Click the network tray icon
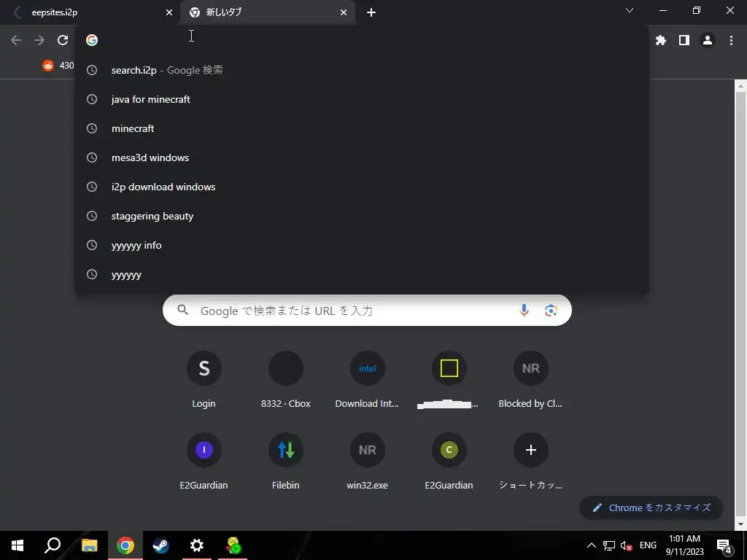The width and height of the screenshot is (747, 560). [609, 545]
